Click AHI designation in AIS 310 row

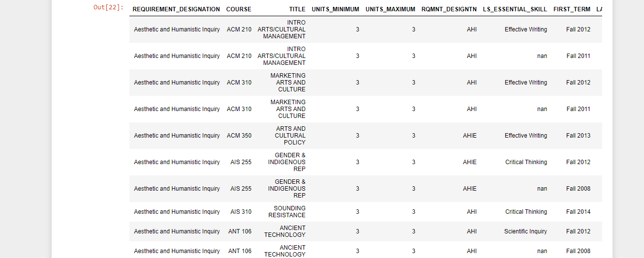coord(472,212)
